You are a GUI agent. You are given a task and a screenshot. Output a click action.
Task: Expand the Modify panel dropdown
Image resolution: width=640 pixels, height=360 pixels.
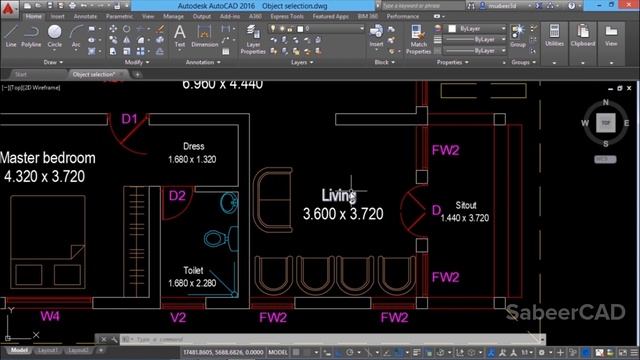[x=137, y=62]
